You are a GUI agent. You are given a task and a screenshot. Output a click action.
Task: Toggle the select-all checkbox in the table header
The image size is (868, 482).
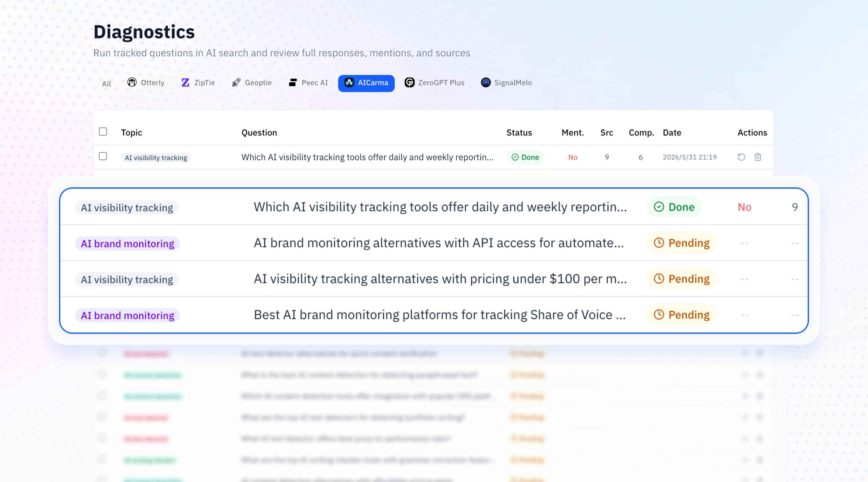point(103,131)
